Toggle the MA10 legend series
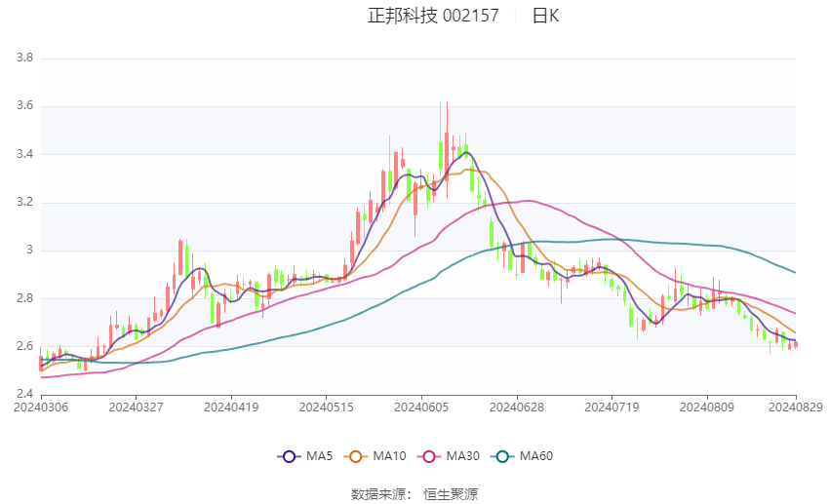The width and height of the screenshot is (829, 504). click(x=375, y=456)
